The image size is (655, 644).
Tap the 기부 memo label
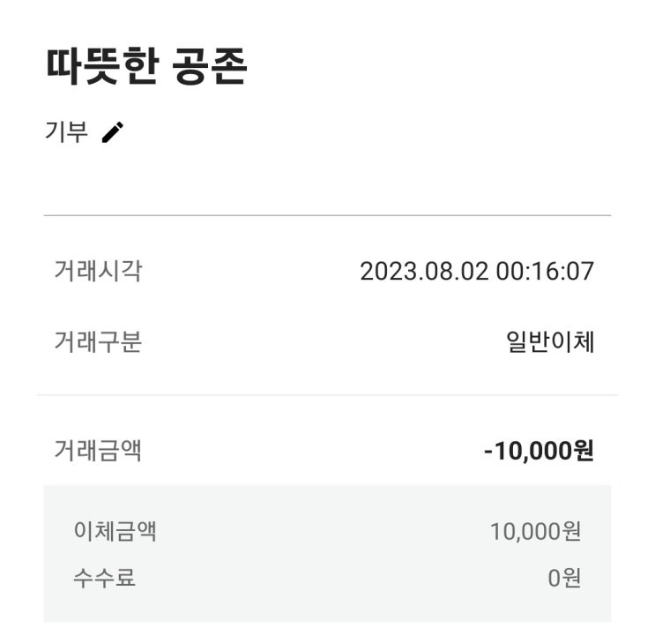tap(66, 132)
